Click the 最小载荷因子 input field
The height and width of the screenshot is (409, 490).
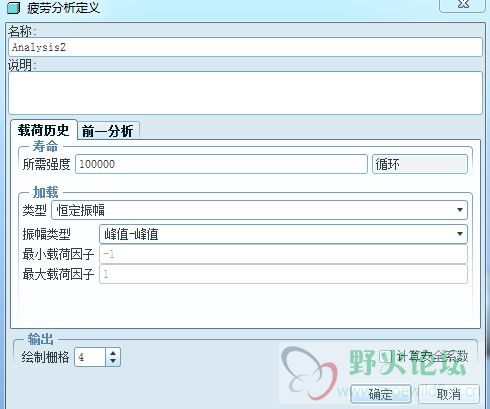(x=283, y=254)
